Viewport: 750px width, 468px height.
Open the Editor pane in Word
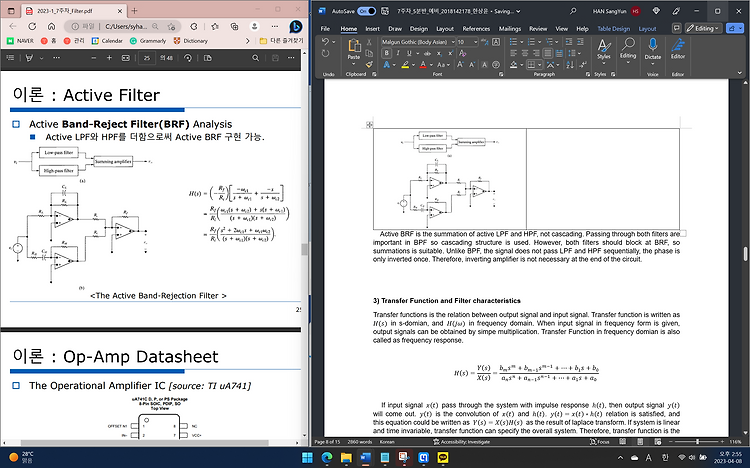(x=678, y=48)
